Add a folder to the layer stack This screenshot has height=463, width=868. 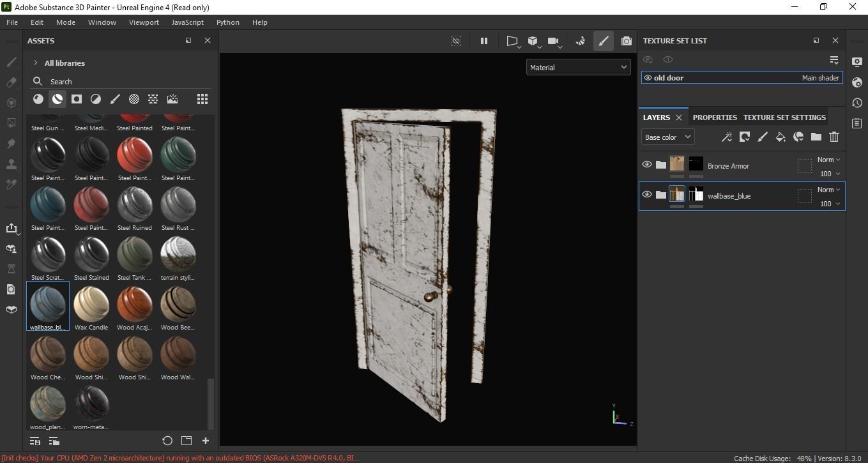click(x=816, y=137)
